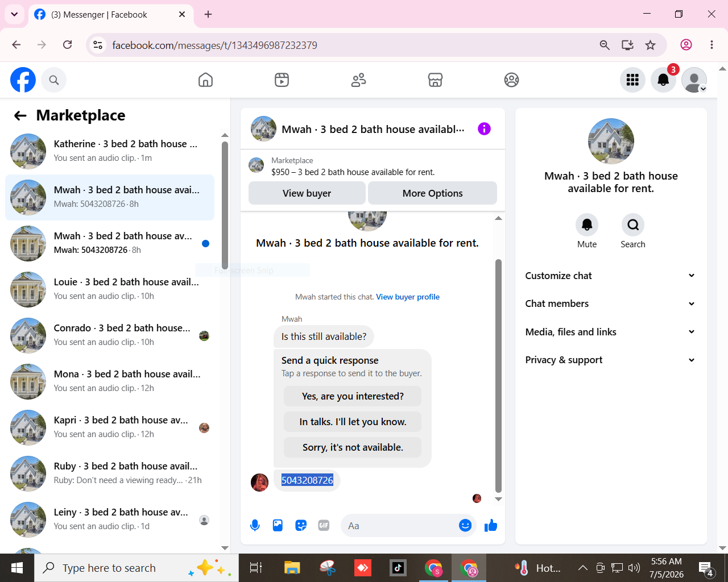Click the conversation list scrollbar
Image resolution: width=728 pixels, height=582 pixels.
225,205
